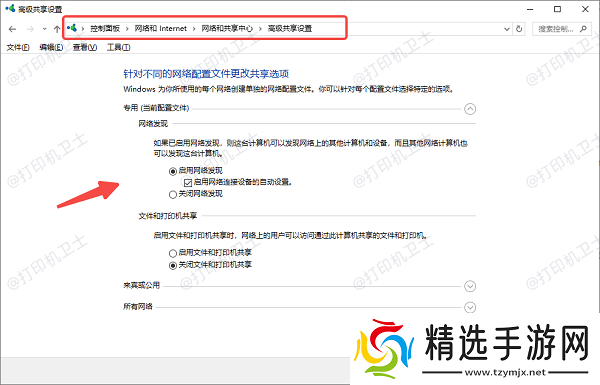Image resolution: width=600 pixels, height=385 pixels.
Task: Expand the 所有网络 section
Action: [470, 307]
